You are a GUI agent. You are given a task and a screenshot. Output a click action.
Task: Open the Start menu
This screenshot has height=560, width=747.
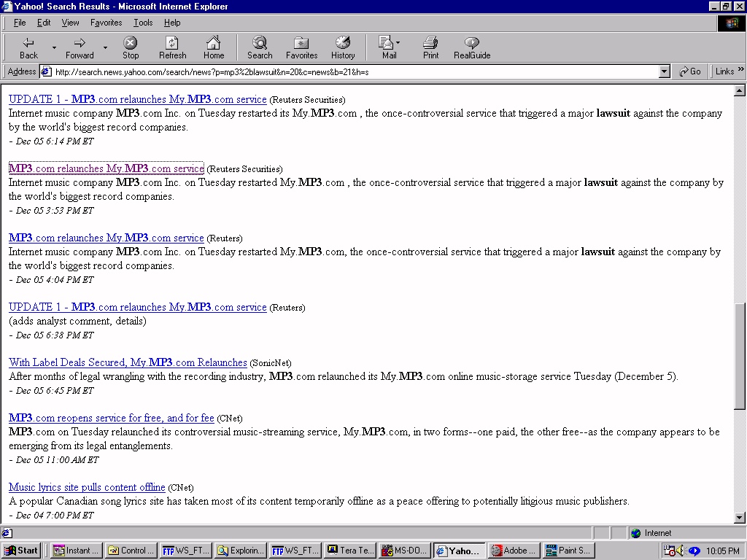[x=20, y=551]
